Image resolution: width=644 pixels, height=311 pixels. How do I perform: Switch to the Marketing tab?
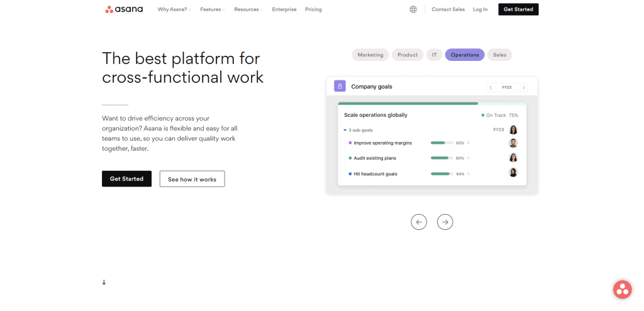click(x=370, y=55)
